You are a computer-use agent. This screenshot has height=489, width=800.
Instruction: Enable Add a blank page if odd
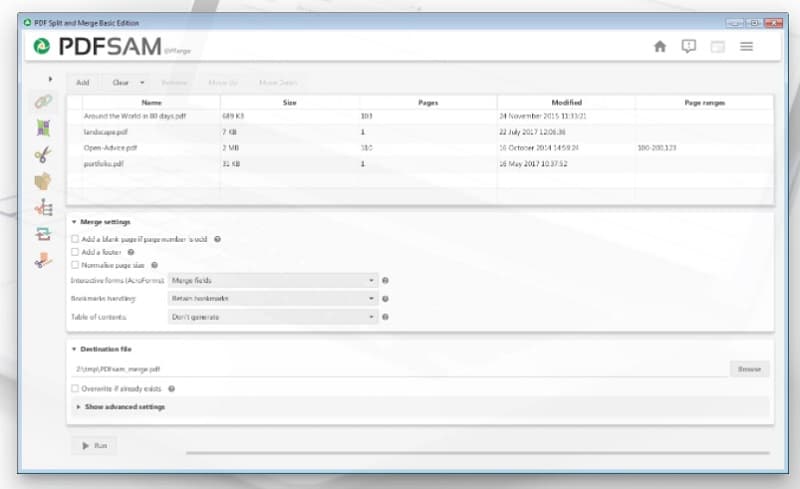click(76, 239)
